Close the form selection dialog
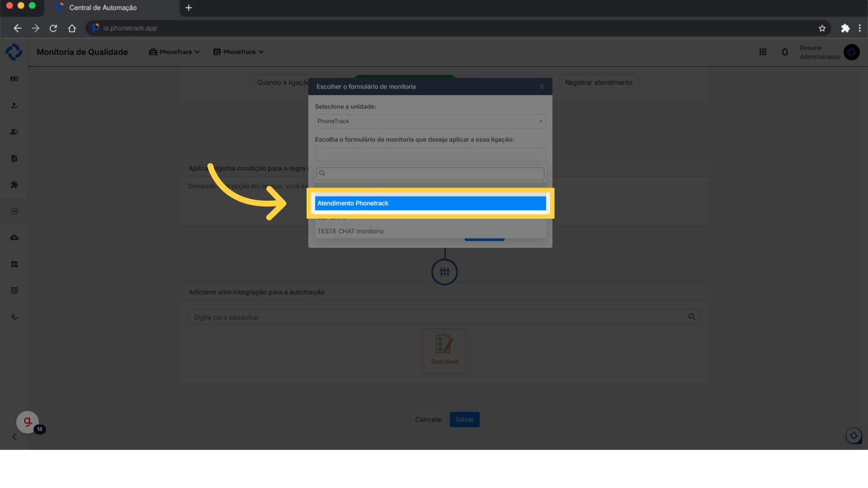The width and height of the screenshot is (868, 488). coord(542,87)
